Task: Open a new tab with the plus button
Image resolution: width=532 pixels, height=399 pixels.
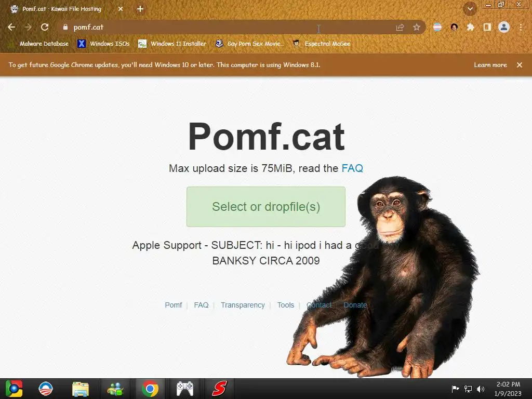Action: click(x=140, y=9)
